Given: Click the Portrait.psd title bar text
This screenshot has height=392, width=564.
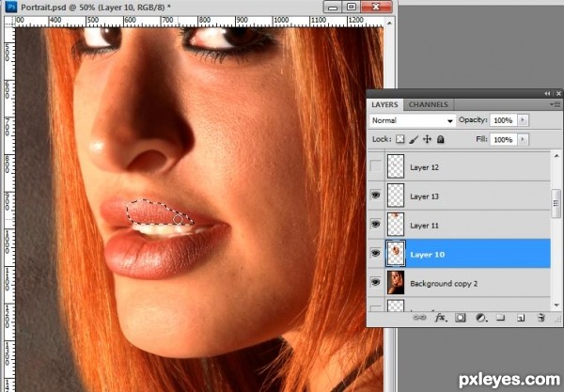Looking at the screenshot, I should (96, 7).
